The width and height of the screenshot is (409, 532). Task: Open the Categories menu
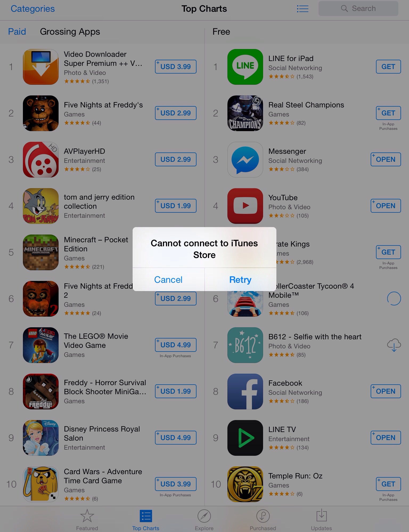pyautogui.click(x=33, y=9)
